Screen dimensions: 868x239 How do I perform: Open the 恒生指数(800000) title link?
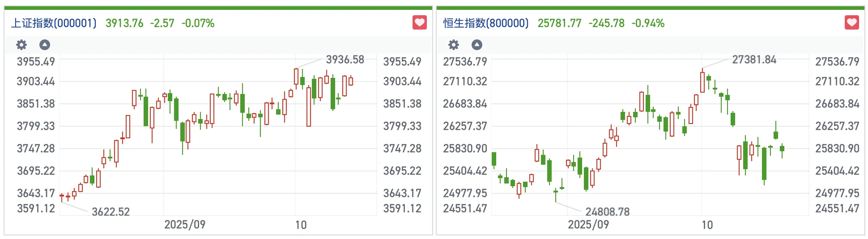point(486,23)
